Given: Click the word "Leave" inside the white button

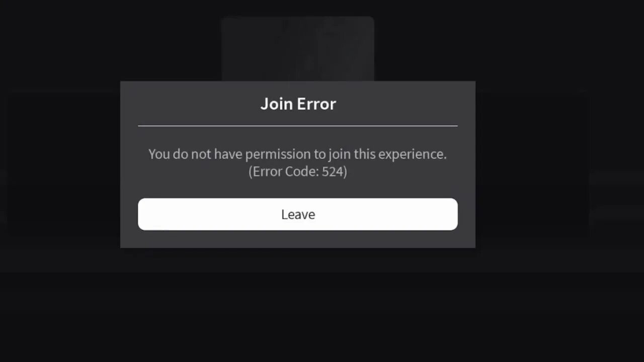Looking at the screenshot, I should click(x=298, y=214).
